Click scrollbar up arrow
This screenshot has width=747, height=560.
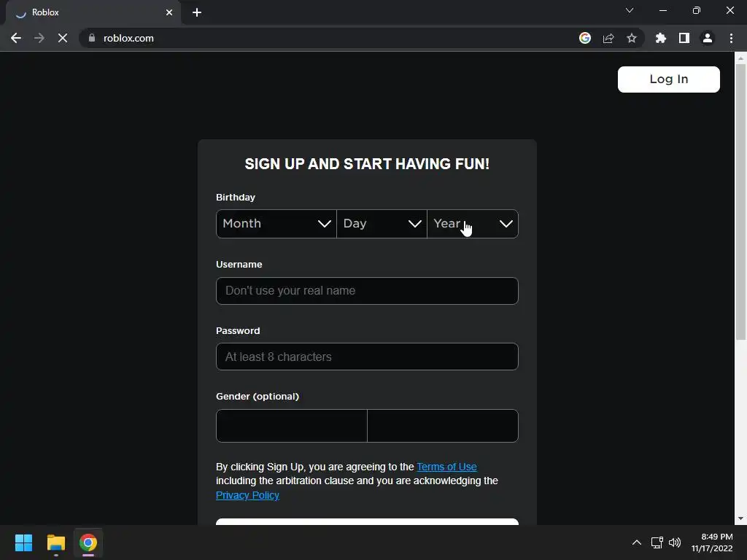pyautogui.click(x=740, y=58)
